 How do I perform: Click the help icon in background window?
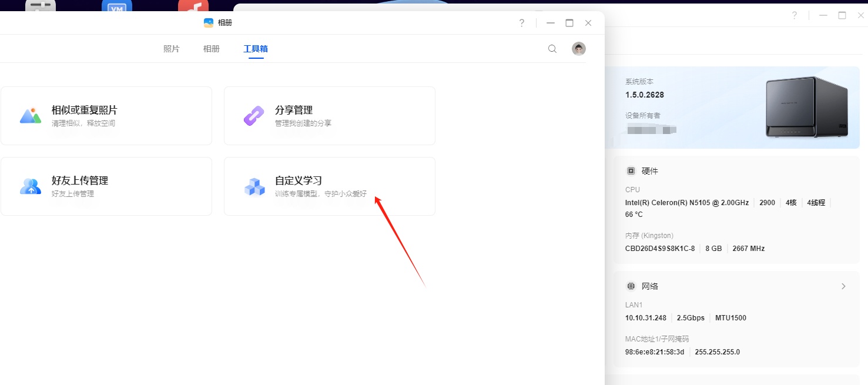tap(795, 16)
